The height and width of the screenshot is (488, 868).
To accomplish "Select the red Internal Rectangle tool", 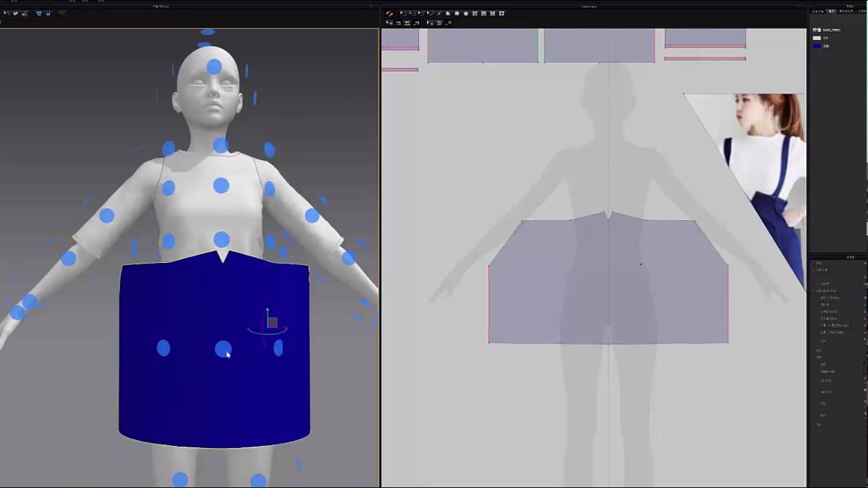I will point(484,14).
